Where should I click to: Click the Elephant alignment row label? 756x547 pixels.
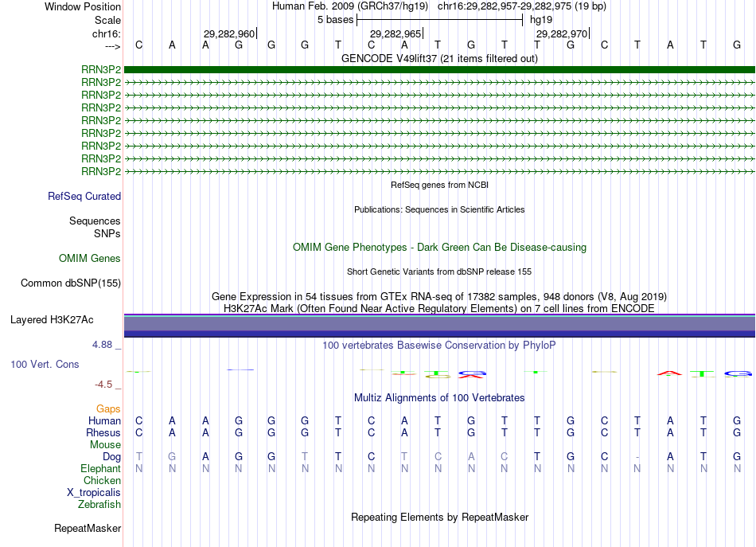click(100, 469)
